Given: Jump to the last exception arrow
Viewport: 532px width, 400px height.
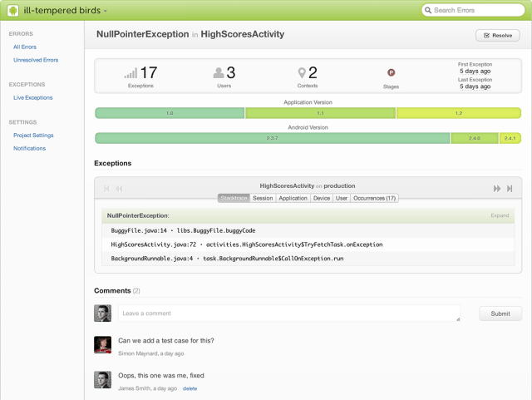Looking at the screenshot, I should 510,189.
